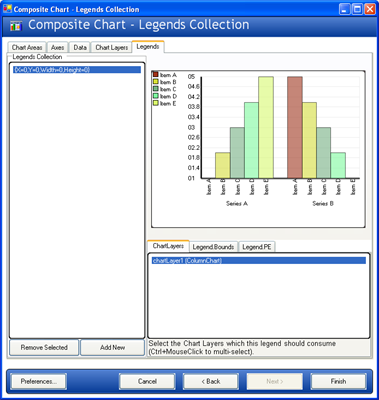Click Remove Selected button

44,347
